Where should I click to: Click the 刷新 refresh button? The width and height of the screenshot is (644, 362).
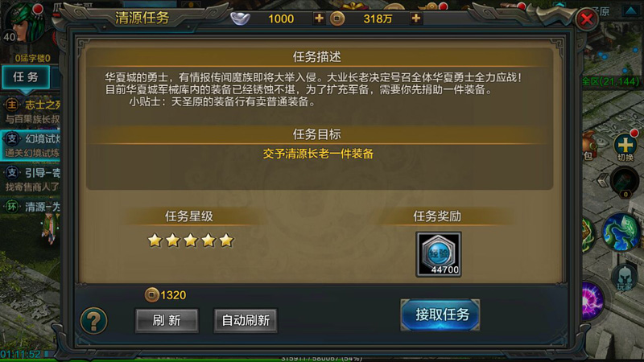pyautogui.click(x=167, y=320)
